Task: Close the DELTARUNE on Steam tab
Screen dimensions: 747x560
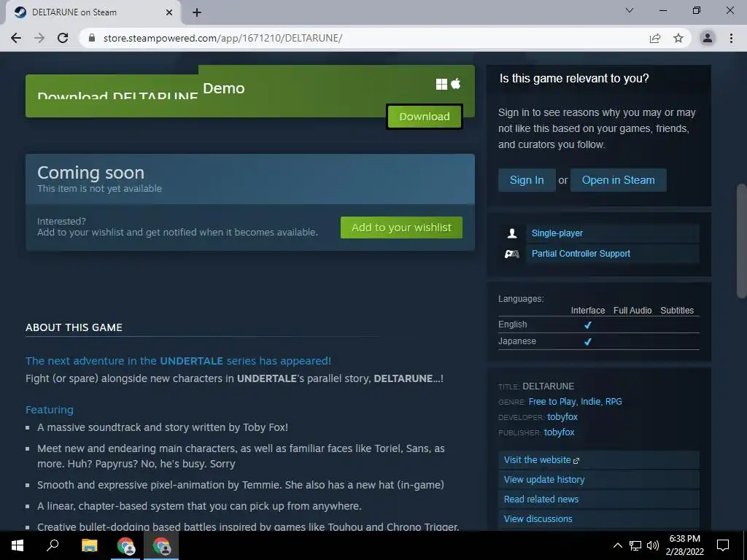Action: point(169,12)
